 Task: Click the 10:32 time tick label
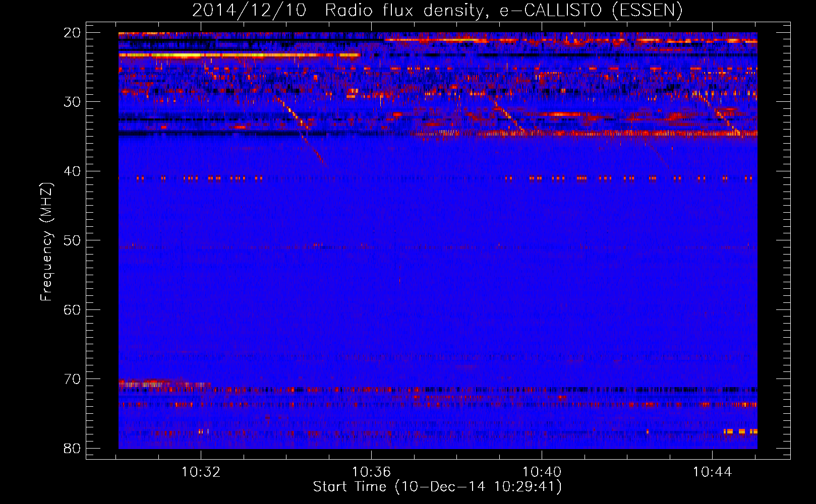pyautogui.click(x=201, y=472)
